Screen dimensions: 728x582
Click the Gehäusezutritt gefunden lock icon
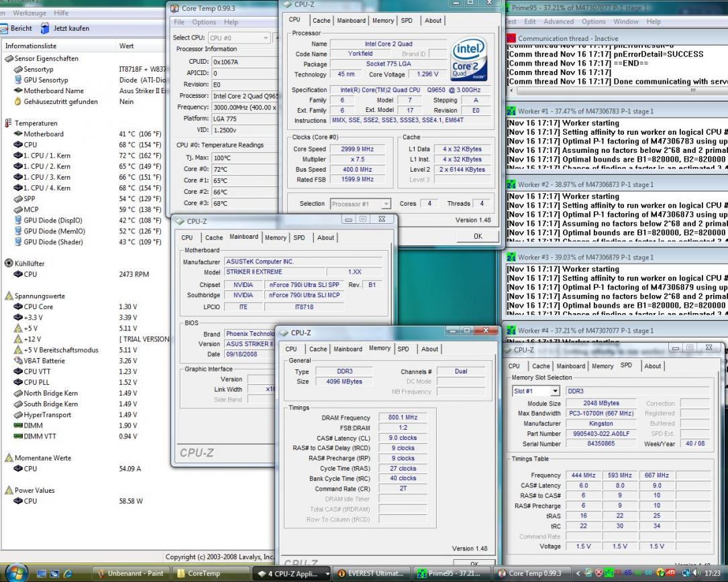(x=17, y=102)
